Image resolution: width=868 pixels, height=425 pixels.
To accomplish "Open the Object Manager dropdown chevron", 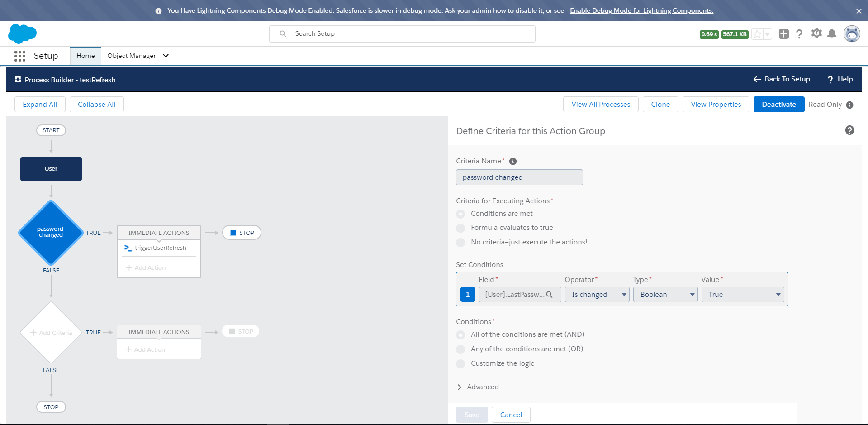I will [x=166, y=56].
